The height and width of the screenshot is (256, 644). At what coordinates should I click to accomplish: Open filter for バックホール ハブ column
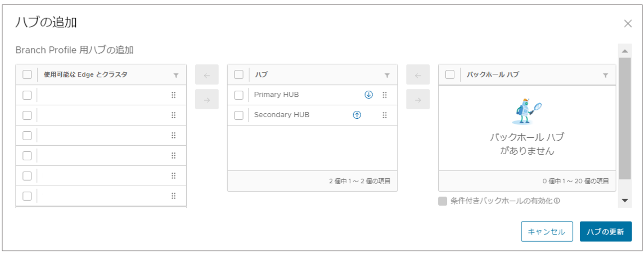(x=605, y=75)
